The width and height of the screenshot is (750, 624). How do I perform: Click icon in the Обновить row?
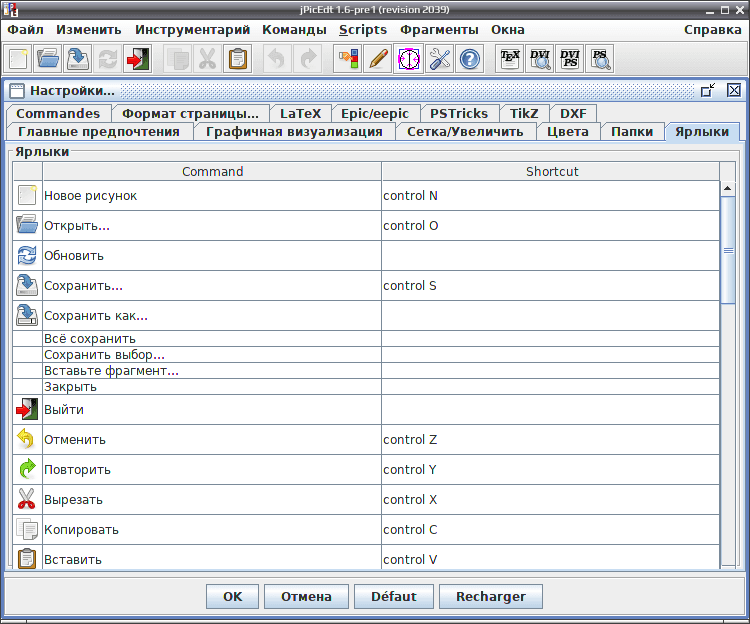pos(27,255)
